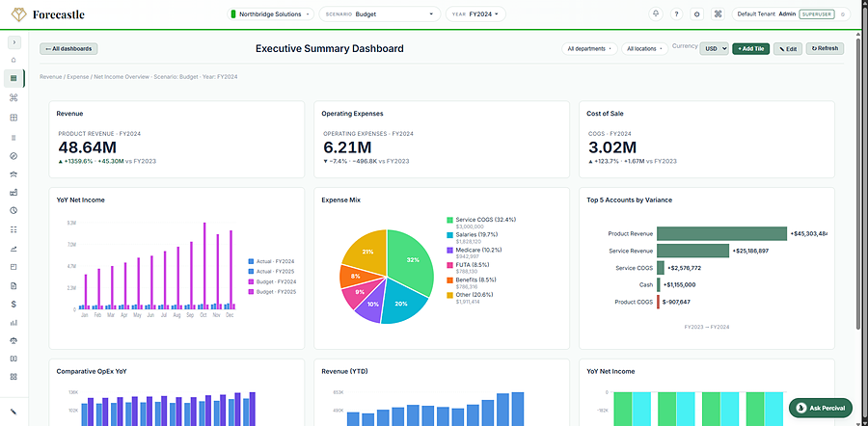Viewport: 868px width, 426px height.
Task: Click the Other (20.6%) legend label
Action: (x=475, y=295)
